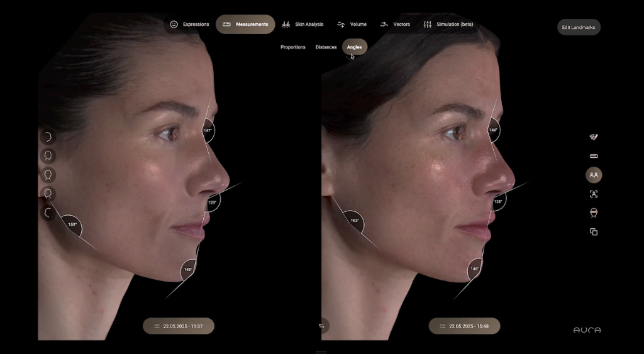
Task: Click the 144° nasofrontal angle on right face
Action: pos(493,130)
